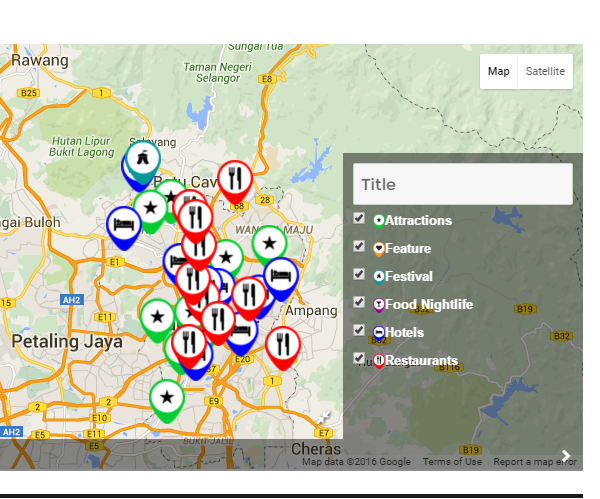The width and height of the screenshot is (600, 499).
Task: Click the Restaurants legend pin icon
Action: tap(379, 361)
